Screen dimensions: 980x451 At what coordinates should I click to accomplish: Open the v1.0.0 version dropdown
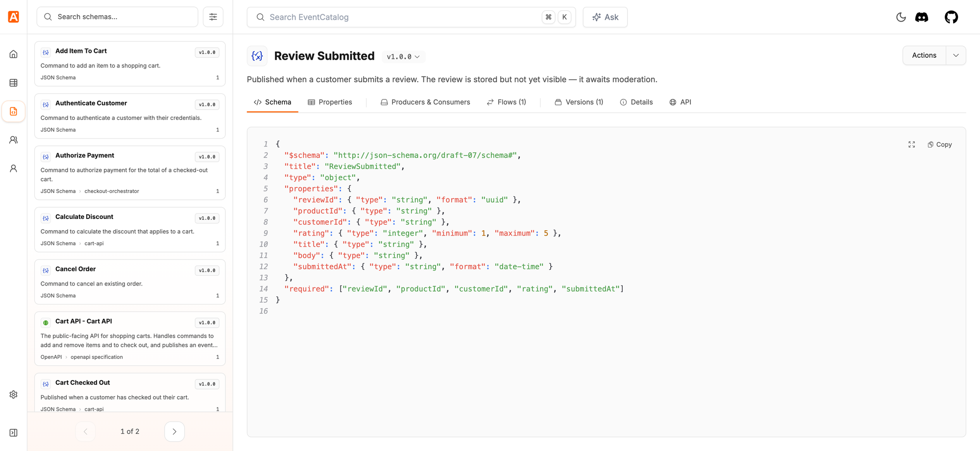tap(403, 57)
